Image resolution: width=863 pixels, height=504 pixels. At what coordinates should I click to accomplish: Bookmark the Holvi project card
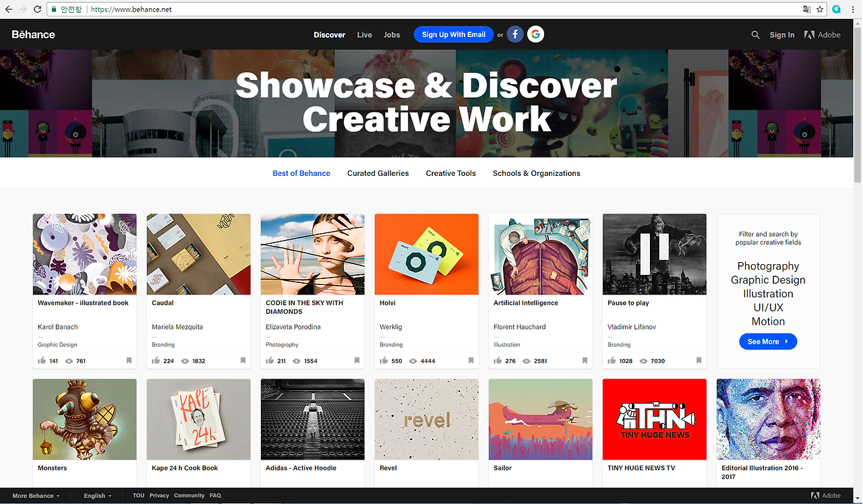click(471, 360)
